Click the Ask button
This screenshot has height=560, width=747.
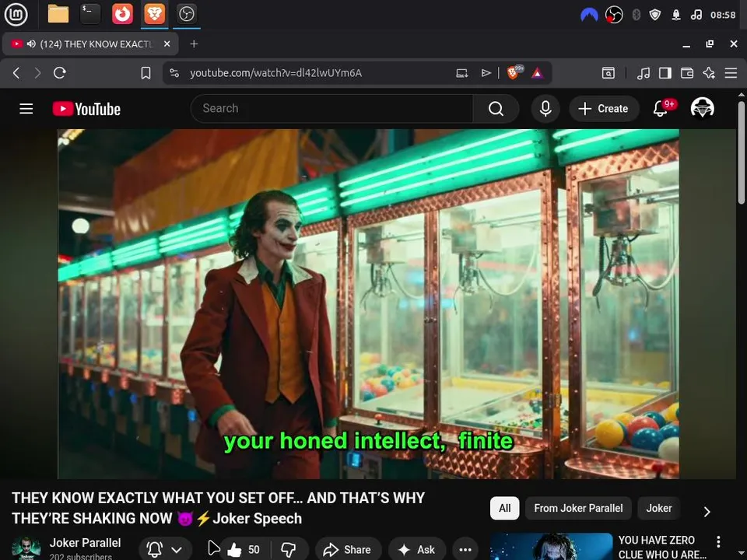(417, 550)
